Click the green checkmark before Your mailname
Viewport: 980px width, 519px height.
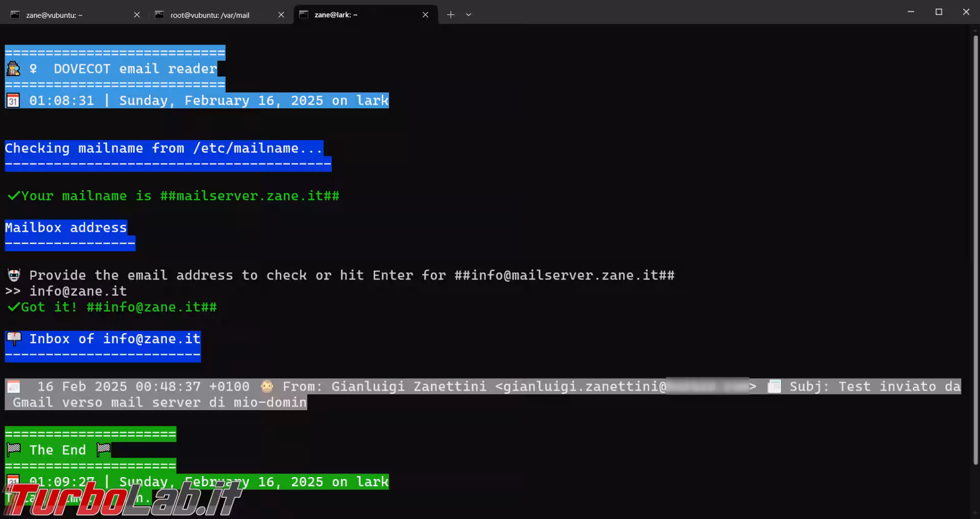(x=14, y=196)
